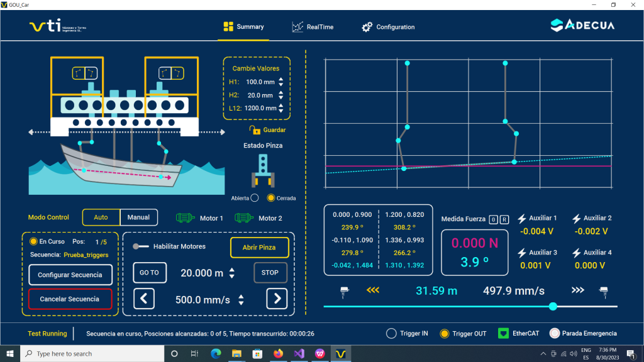Select the Abierta radio button

tap(255, 198)
